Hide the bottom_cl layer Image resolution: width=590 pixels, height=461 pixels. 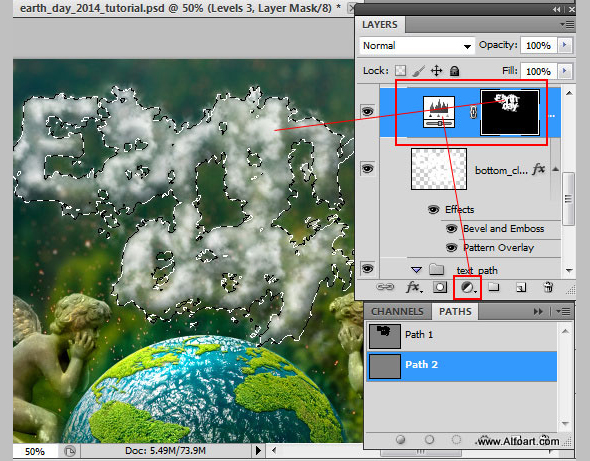click(367, 168)
